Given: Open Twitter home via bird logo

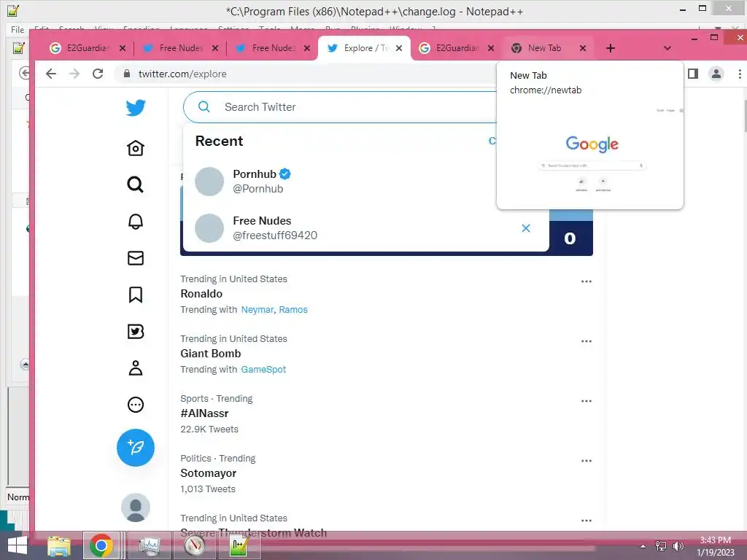Looking at the screenshot, I should coord(136,108).
